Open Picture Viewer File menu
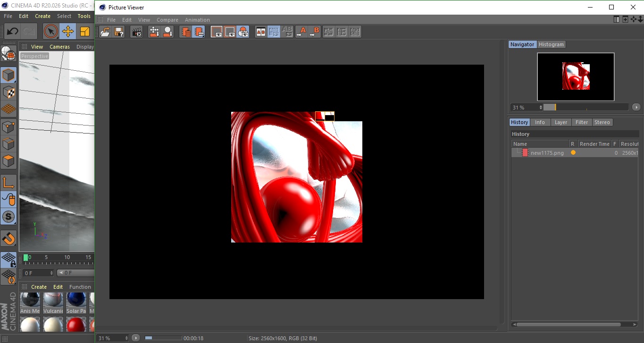The image size is (644, 343). coord(111,20)
